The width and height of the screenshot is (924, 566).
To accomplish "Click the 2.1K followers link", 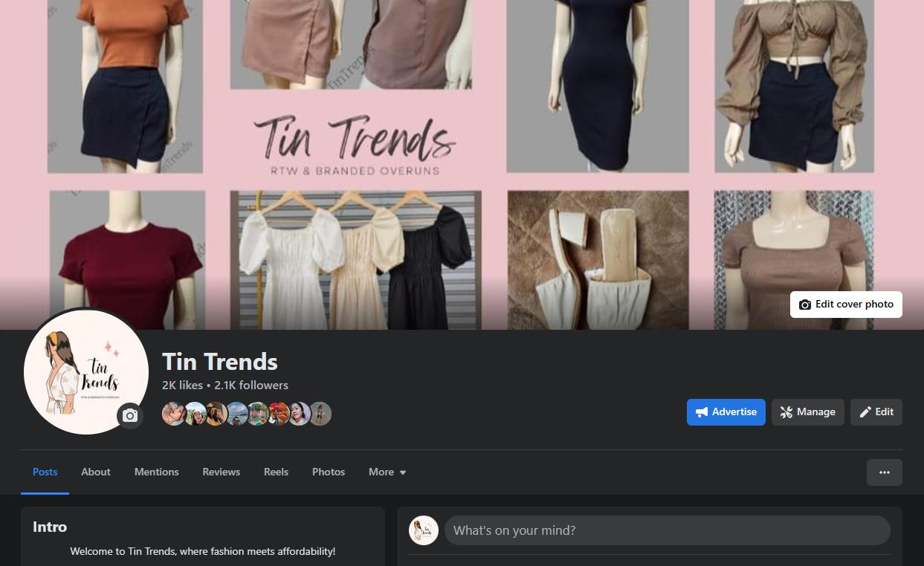I will click(x=251, y=386).
